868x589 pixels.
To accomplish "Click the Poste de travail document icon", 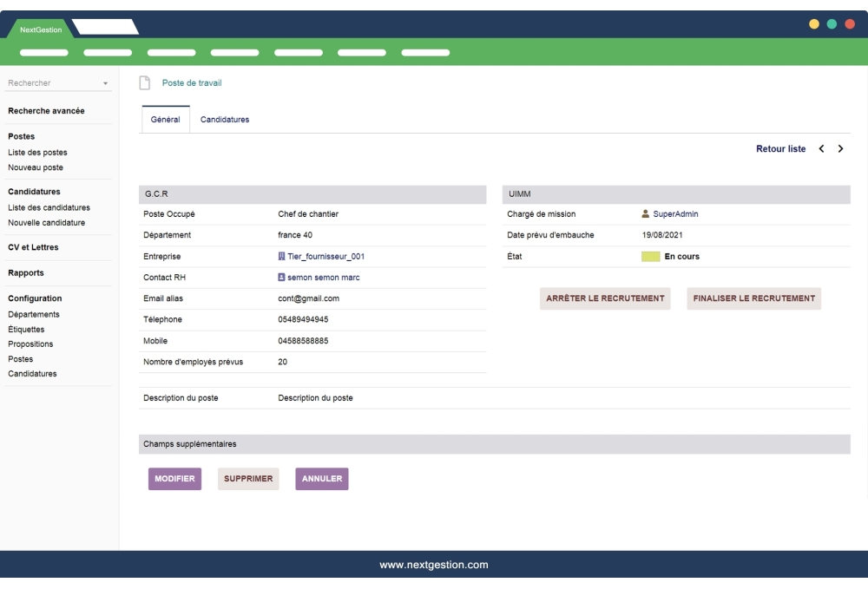I will click(145, 82).
